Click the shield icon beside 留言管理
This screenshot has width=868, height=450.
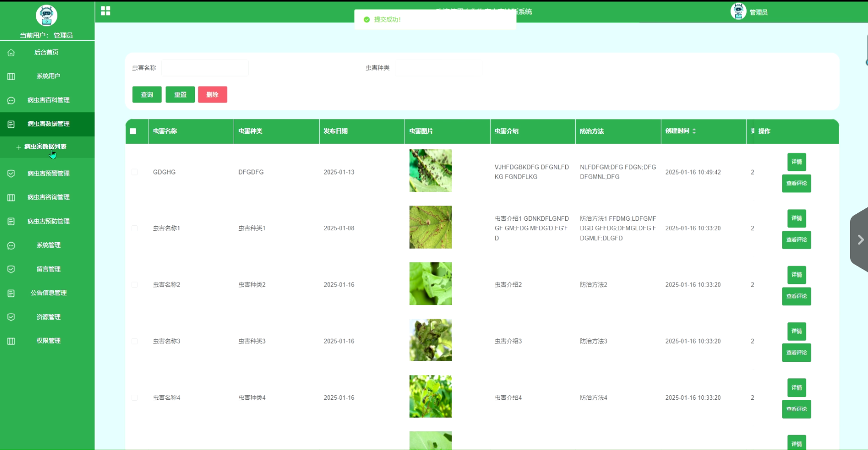point(11,269)
